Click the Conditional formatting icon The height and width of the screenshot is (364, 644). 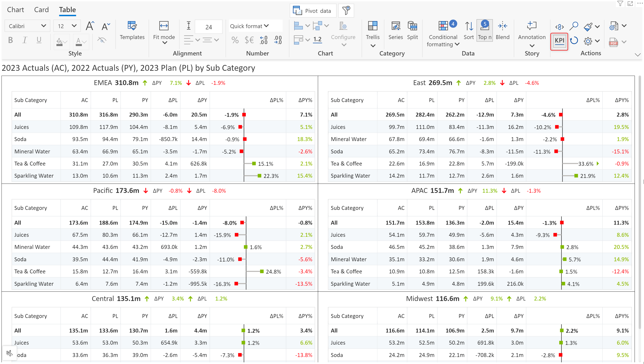[x=443, y=26]
